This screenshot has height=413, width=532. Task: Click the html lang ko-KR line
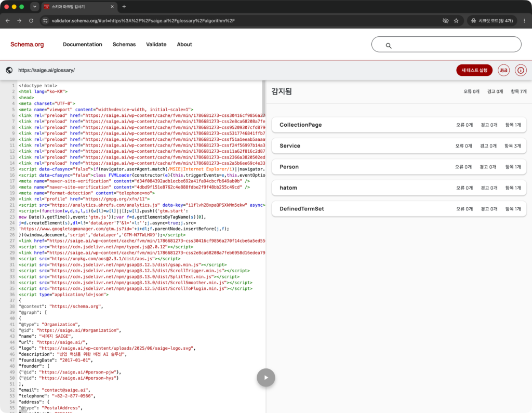(43, 91)
